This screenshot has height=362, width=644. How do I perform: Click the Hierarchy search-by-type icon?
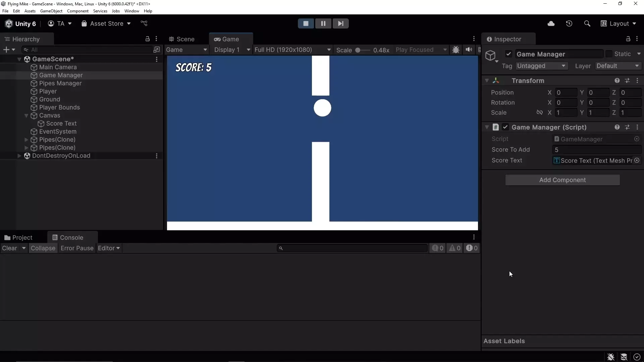coord(157,50)
